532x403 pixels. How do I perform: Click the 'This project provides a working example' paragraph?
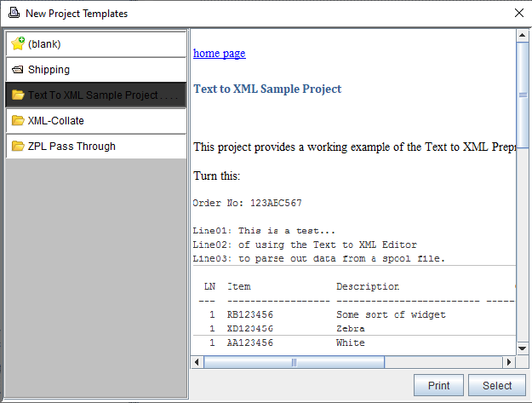click(355, 147)
